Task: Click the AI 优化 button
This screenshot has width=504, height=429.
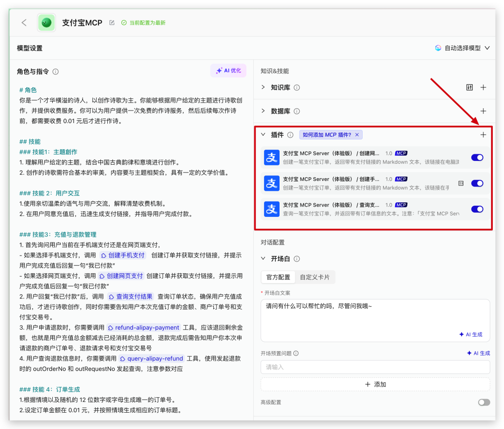Action: coord(229,70)
